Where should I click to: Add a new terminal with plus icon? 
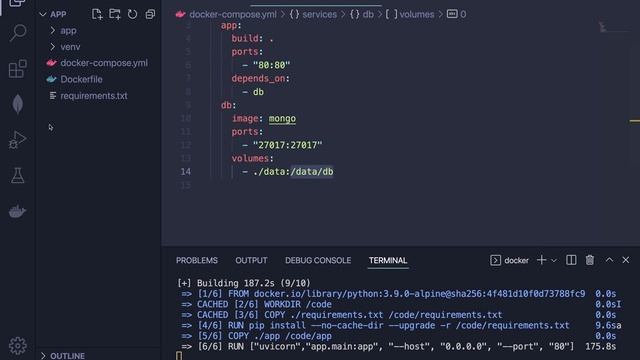point(542,260)
